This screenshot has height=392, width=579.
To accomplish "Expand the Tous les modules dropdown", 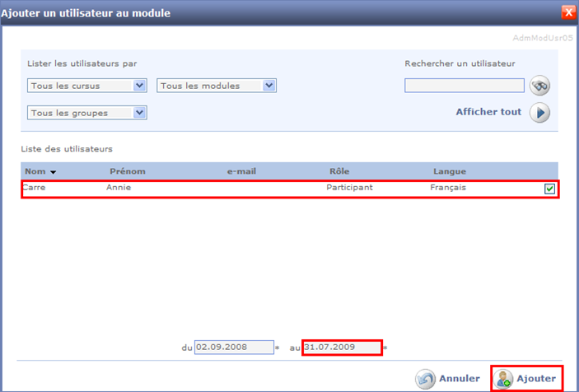I will pyautogui.click(x=217, y=86).
